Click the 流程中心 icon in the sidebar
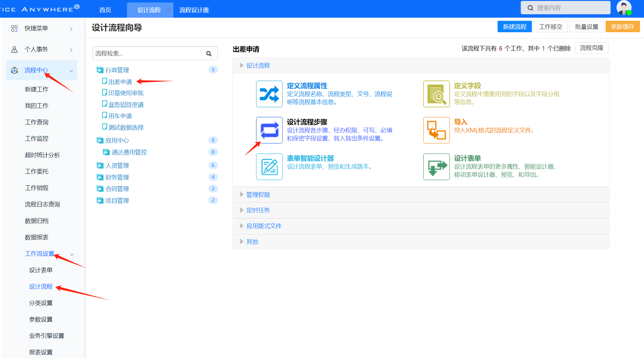Image resolution: width=644 pixels, height=358 pixels. click(14, 70)
